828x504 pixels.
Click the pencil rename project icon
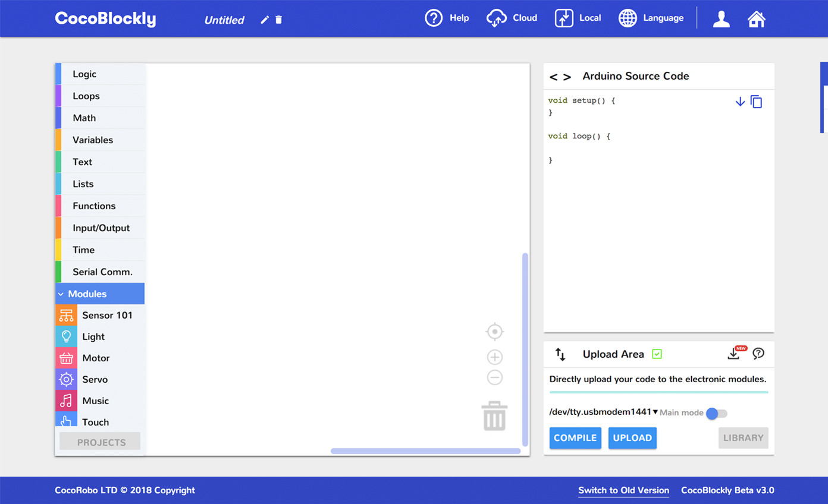pyautogui.click(x=265, y=20)
